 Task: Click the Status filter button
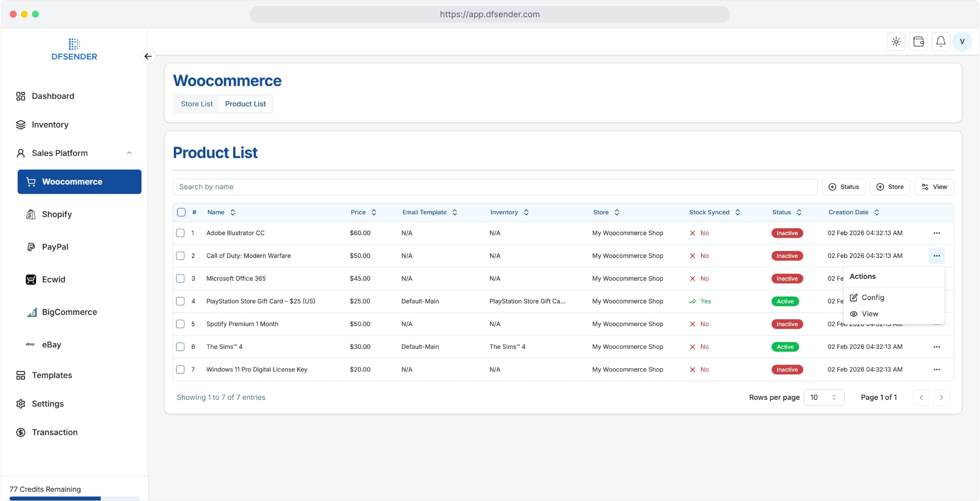click(843, 187)
